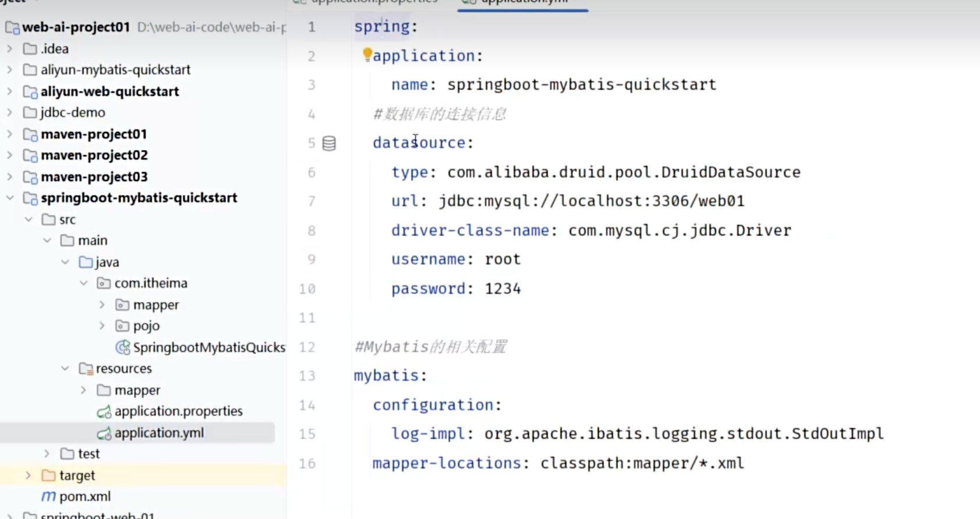
Task: Place cursor on the jdbc url line
Action: point(591,201)
